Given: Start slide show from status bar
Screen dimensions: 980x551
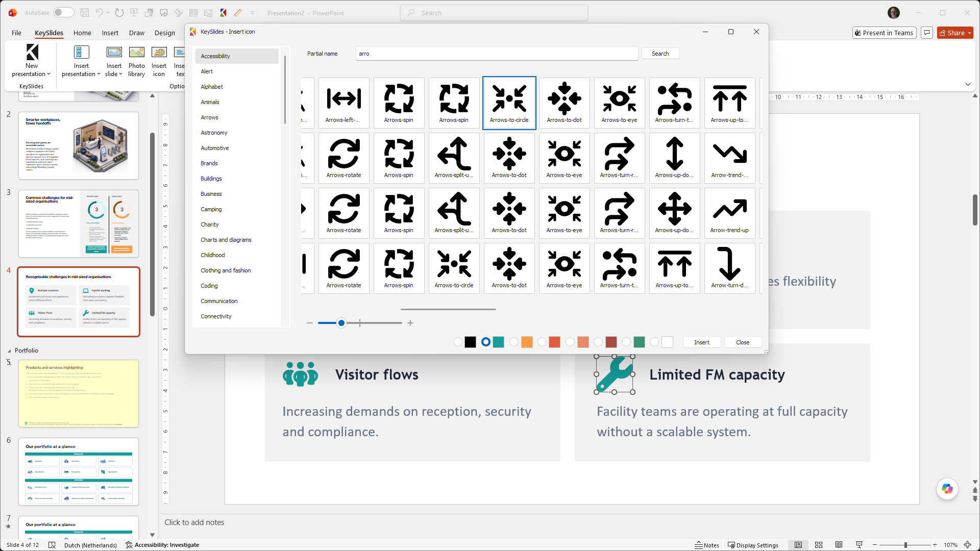Looking at the screenshot, I should tap(859, 545).
